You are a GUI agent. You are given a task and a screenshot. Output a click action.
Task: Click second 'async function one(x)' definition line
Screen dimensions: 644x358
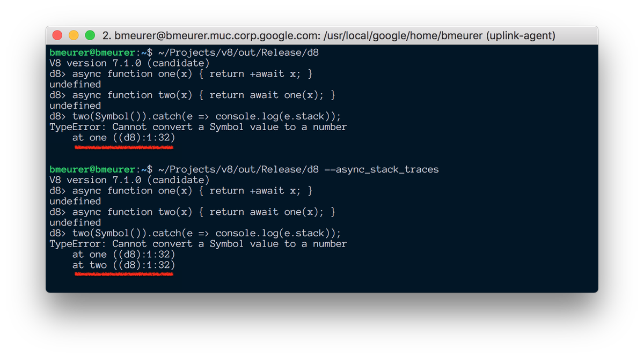tap(181, 191)
